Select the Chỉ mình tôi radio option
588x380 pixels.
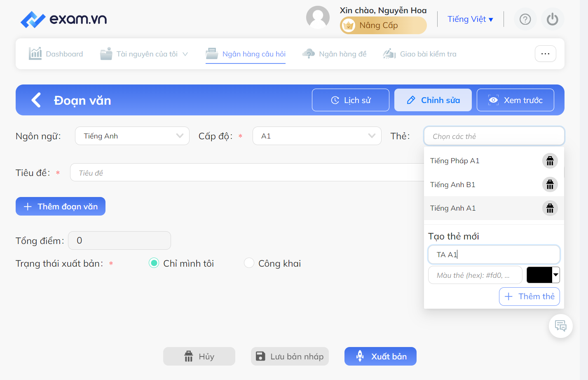(154, 263)
